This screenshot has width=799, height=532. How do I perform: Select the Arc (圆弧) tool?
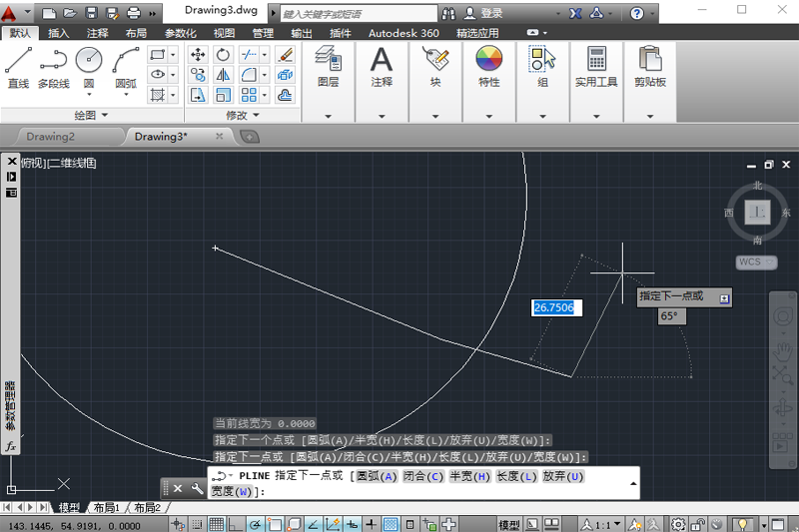[x=126, y=68]
